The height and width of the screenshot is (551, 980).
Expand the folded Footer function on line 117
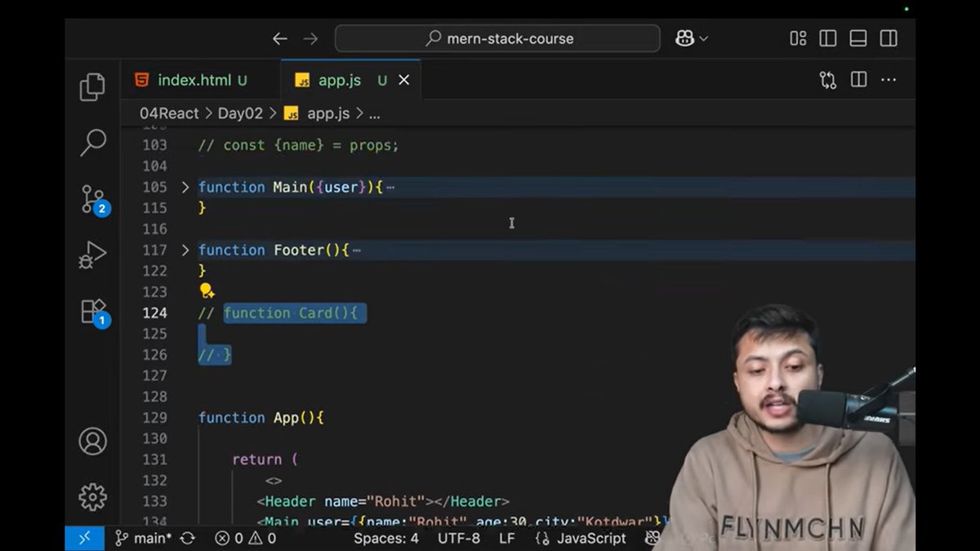[x=185, y=250]
